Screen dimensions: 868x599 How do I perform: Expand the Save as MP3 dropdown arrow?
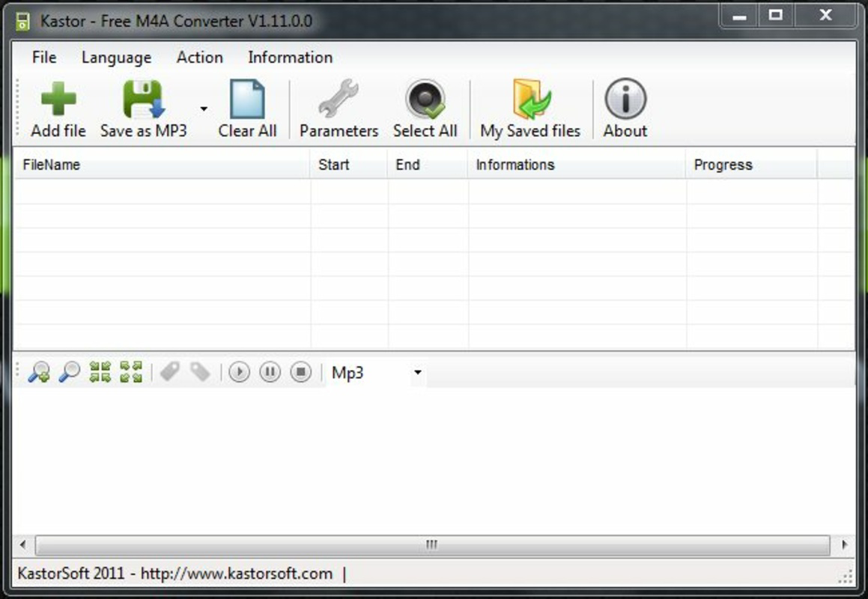[204, 109]
